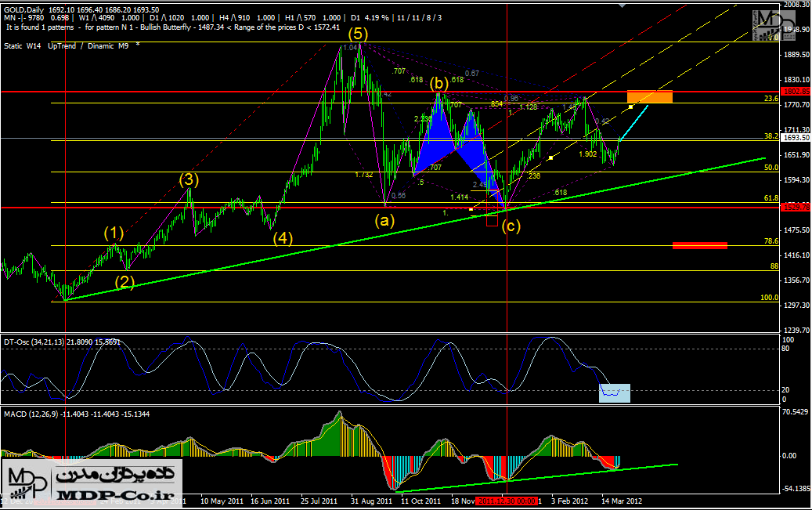Click the 10 May 2011 date label
The width and height of the screenshot is (812, 510).
click(x=222, y=501)
